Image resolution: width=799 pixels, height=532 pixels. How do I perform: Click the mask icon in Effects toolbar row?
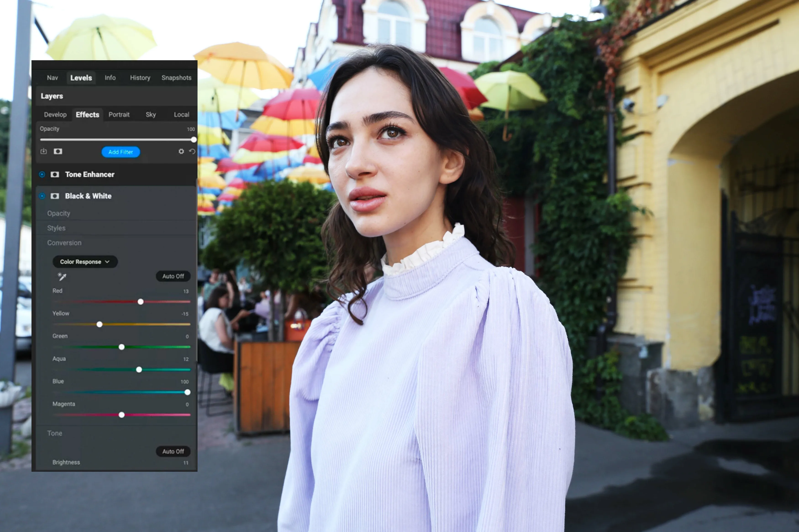(58, 151)
